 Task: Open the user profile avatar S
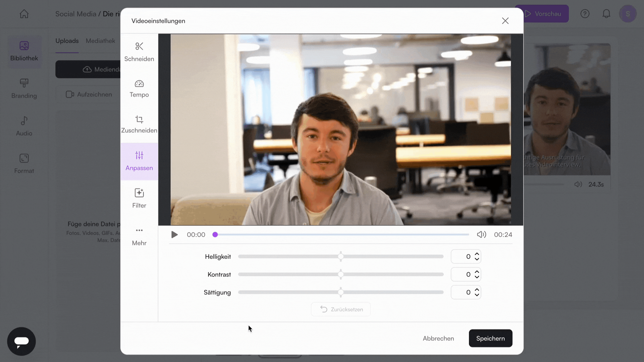click(x=628, y=14)
